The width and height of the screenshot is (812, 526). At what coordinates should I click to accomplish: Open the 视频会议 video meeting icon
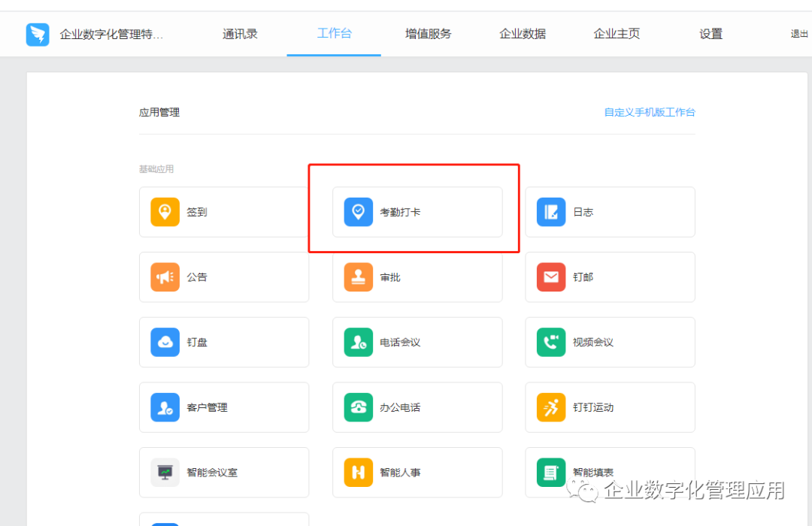(x=551, y=342)
